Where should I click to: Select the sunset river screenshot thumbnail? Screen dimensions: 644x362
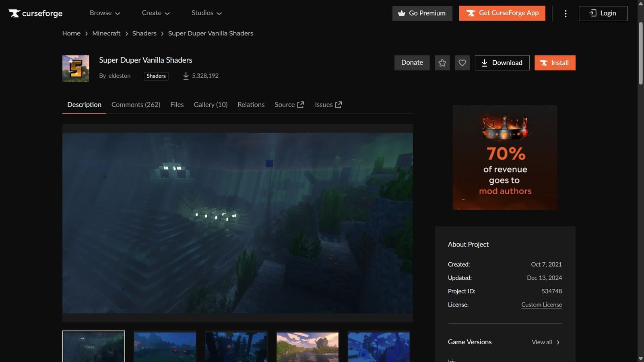click(x=307, y=347)
